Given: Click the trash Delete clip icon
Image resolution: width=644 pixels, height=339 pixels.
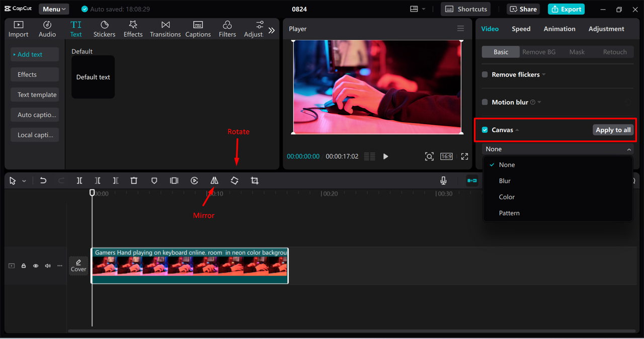Looking at the screenshot, I should [x=134, y=181].
